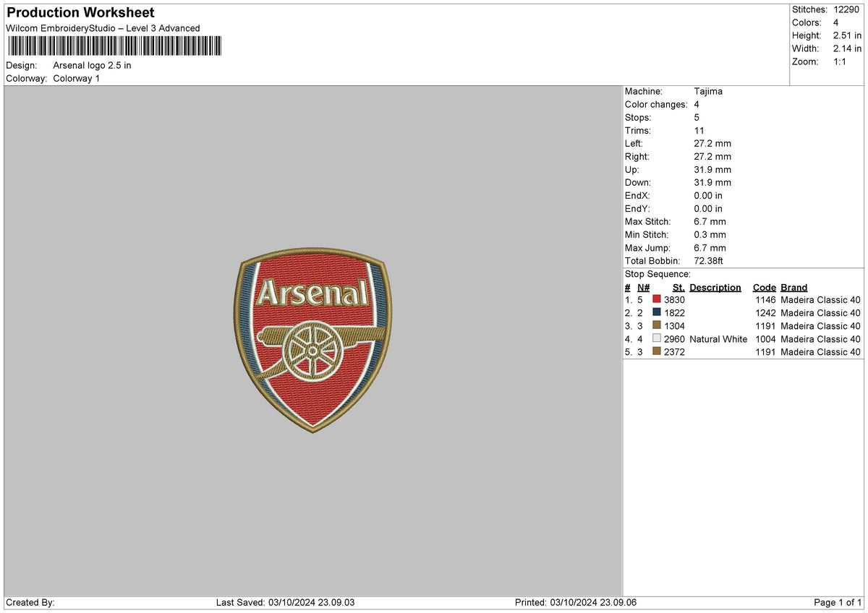
Task: Select the Code column heading
Action: click(x=765, y=287)
